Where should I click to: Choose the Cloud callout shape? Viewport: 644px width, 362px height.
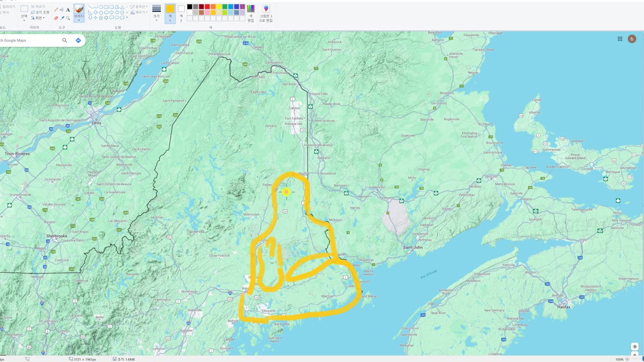coord(122,18)
